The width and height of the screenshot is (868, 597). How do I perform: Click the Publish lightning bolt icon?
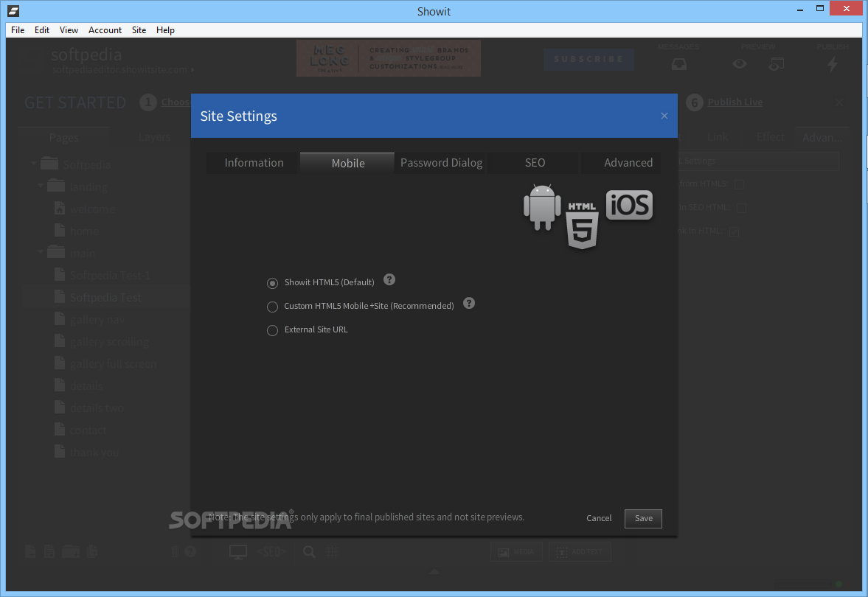(x=832, y=64)
